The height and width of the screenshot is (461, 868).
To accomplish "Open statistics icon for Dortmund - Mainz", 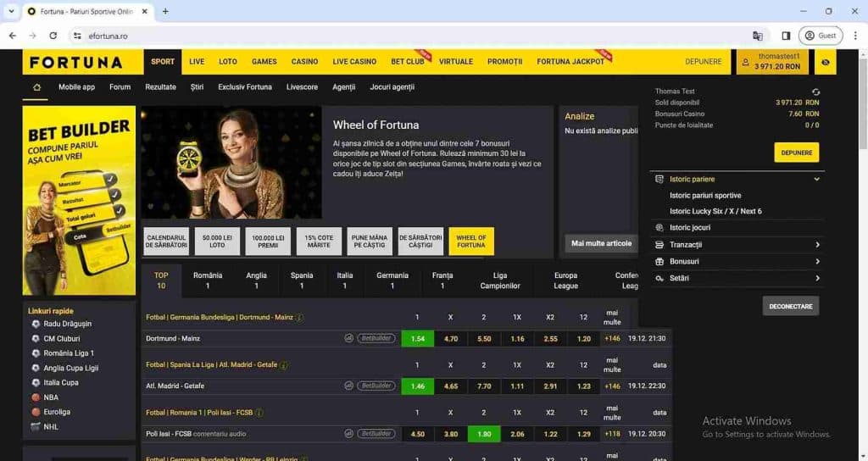I will [x=348, y=338].
